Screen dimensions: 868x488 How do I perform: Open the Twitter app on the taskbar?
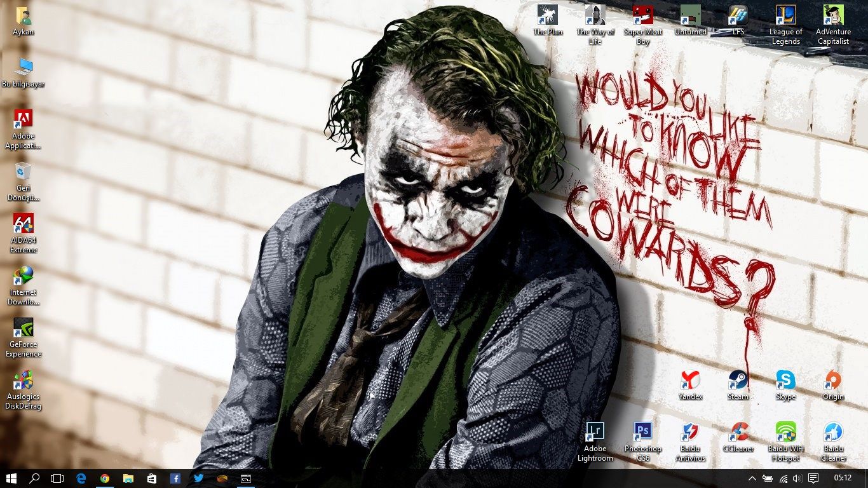tap(198, 478)
